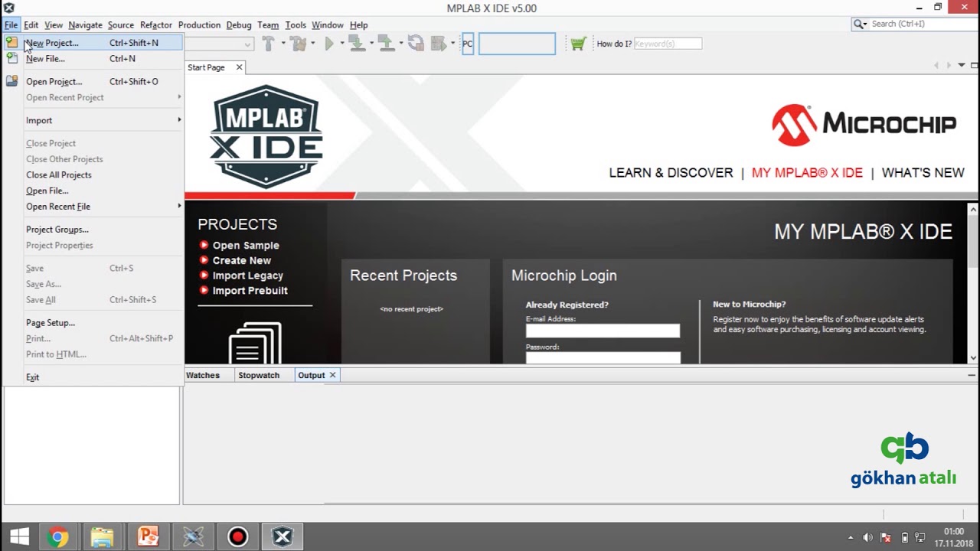Click the Import Legacy link

[x=248, y=275]
